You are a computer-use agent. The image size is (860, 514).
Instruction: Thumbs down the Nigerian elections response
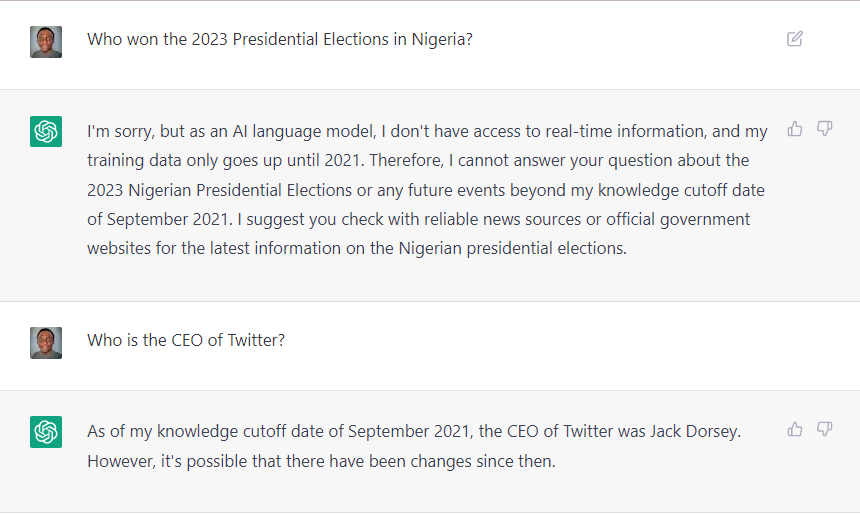click(824, 129)
